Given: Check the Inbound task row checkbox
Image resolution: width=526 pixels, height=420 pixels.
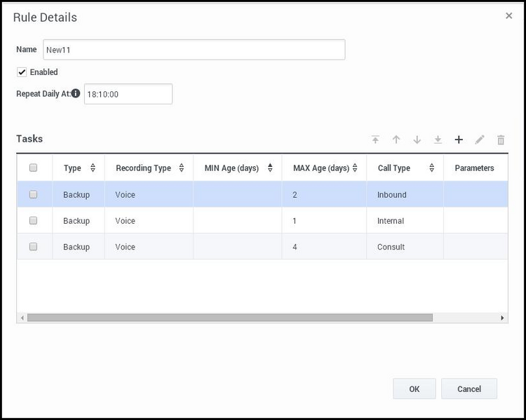Looking at the screenshot, I should 33,195.
